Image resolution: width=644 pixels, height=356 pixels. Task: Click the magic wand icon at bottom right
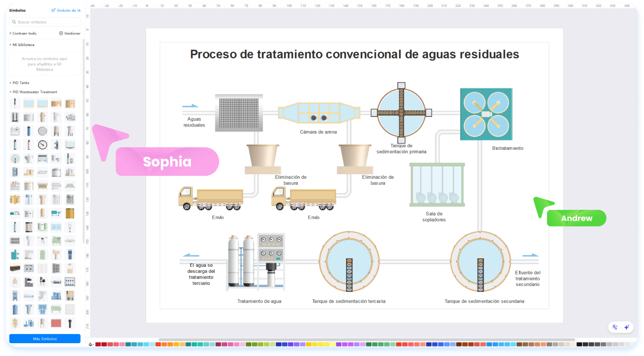[x=615, y=327]
